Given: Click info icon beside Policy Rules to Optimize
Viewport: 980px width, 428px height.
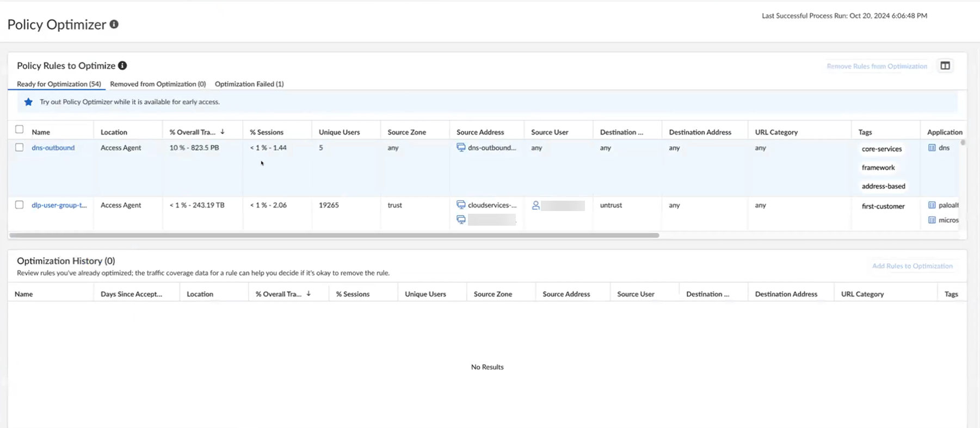Looking at the screenshot, I should [x=122, y=66].
